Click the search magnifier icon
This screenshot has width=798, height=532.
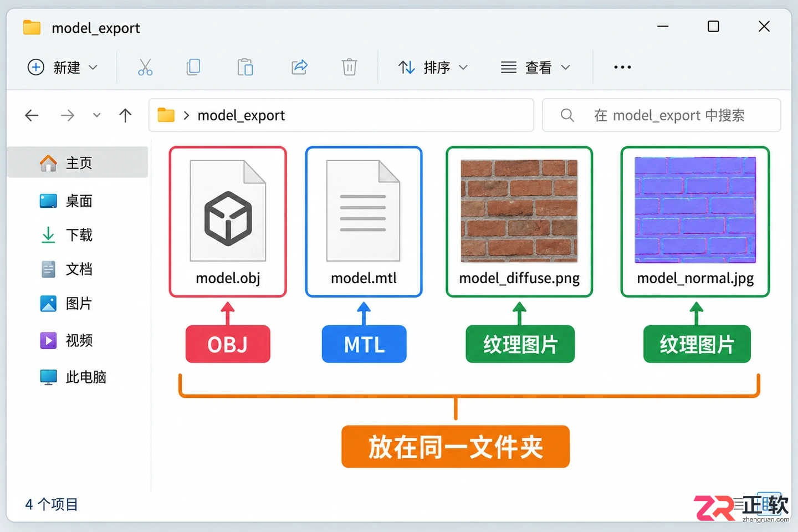pyautogui.click(x=567, y=115)
